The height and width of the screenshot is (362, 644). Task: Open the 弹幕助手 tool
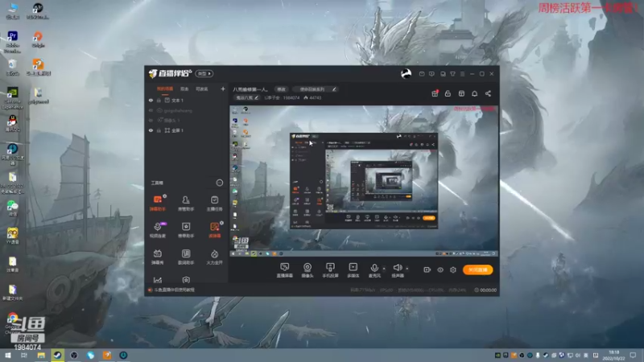click(158, 203)
